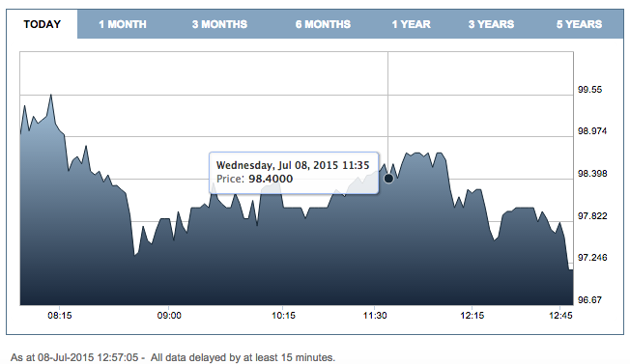Viewport: 630px width, 364px height.
Task: Click the black data point marker on chart
Action: pyautogui.click(x=388, y=179)
